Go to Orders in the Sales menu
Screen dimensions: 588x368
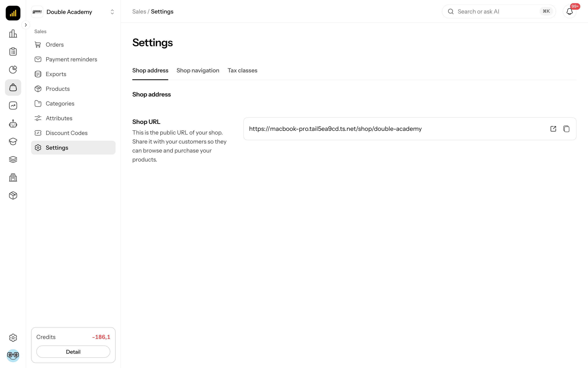73,45
